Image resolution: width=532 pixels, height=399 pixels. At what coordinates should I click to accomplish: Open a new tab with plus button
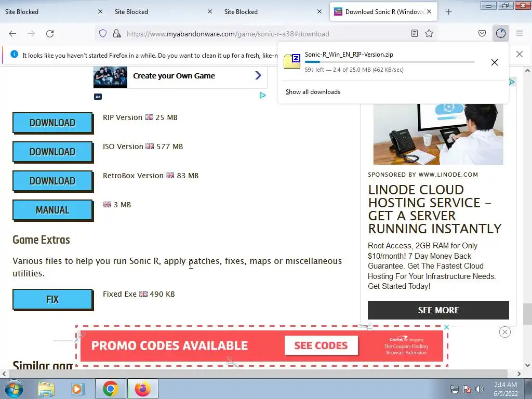[448, 12]
